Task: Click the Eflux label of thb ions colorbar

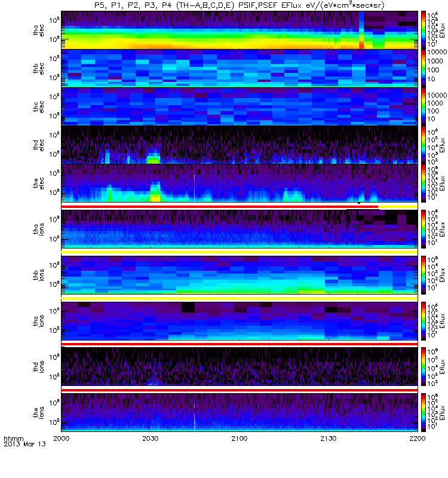Action: tap(442, 275)
